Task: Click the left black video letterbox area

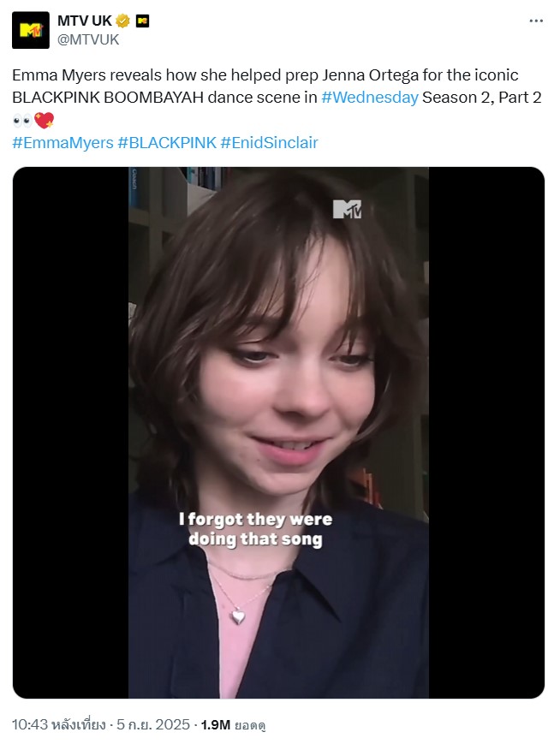Action: click(x=70, y=432)
